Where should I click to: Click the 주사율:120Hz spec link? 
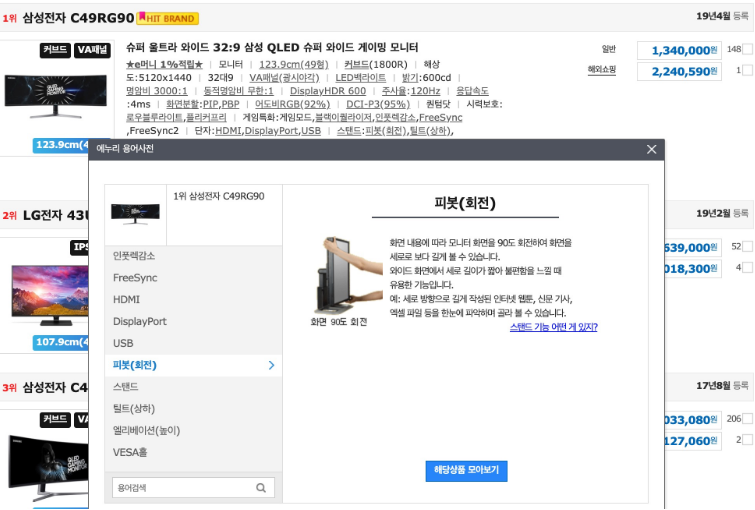click(x=411, y=91)
